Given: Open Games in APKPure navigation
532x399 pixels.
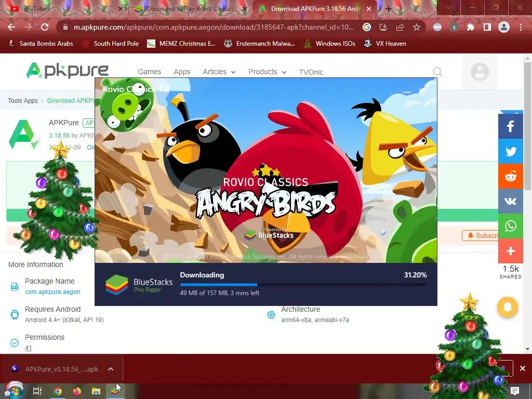Looking at the screenshot, I should click(x=149, y=72).
